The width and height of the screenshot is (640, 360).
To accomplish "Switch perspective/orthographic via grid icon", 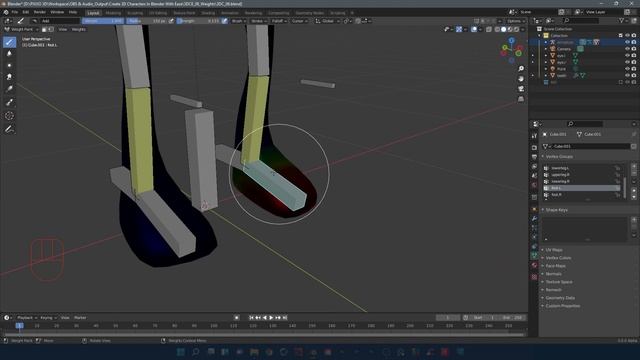I will coord(521,99).
